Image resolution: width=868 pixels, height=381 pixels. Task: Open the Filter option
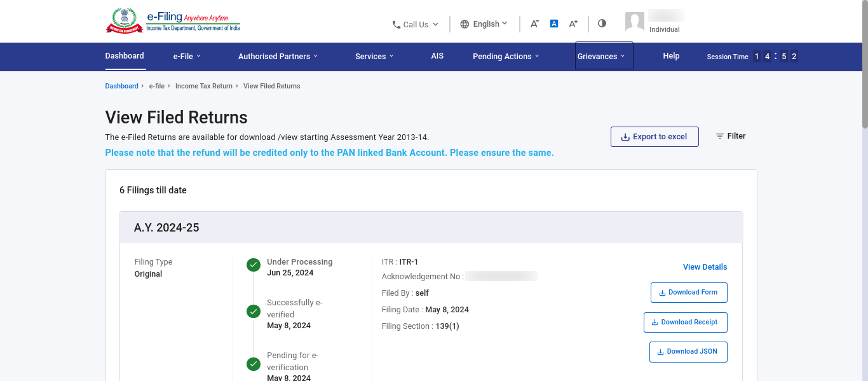tap(731, 136)
